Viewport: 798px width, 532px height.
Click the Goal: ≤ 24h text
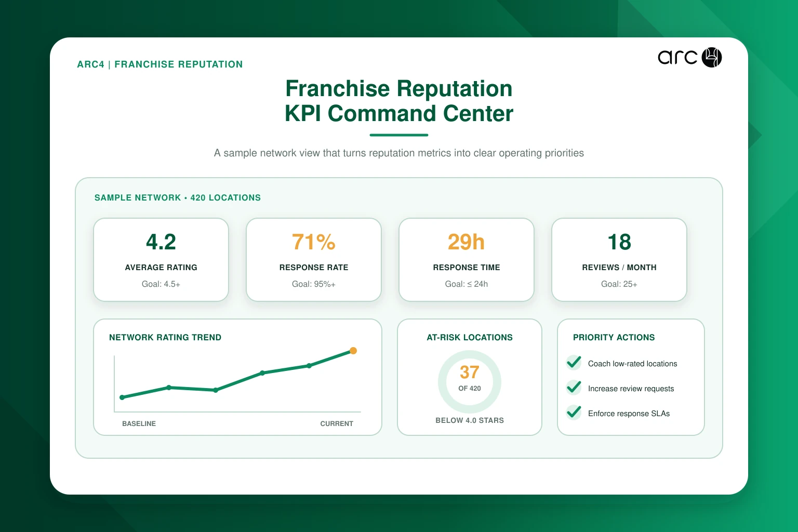(x=467, y=284)
